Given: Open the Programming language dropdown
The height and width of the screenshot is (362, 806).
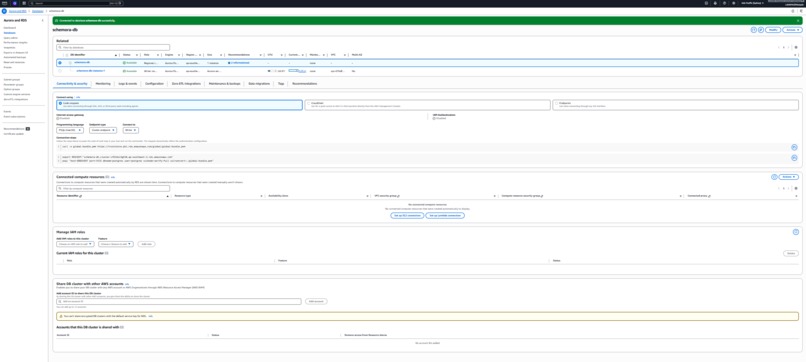Looking at the screenshot, I should pyautogui.click(x=70, y=130).
